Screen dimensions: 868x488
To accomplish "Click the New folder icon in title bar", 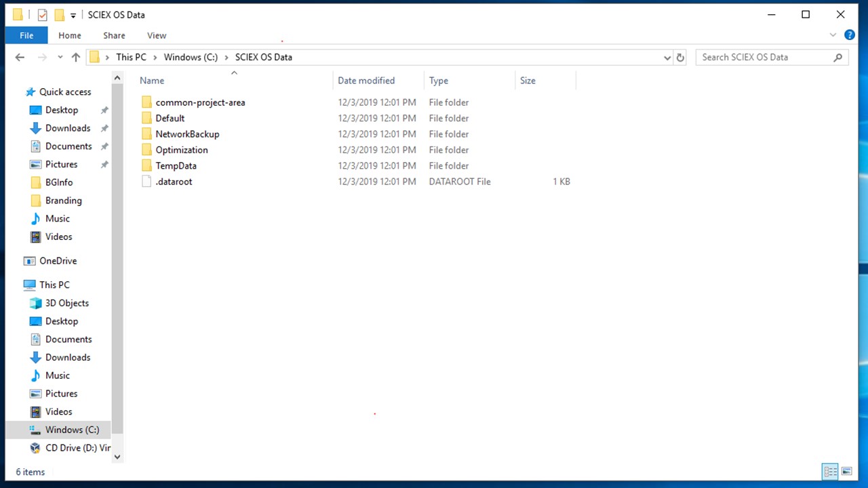I will tap(59, 14).
